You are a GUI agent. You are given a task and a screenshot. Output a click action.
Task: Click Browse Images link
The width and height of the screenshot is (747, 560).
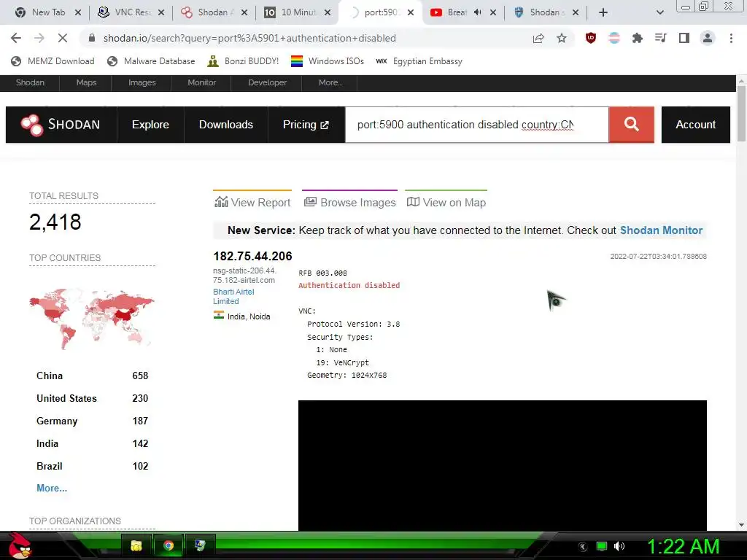pos(350,203)
